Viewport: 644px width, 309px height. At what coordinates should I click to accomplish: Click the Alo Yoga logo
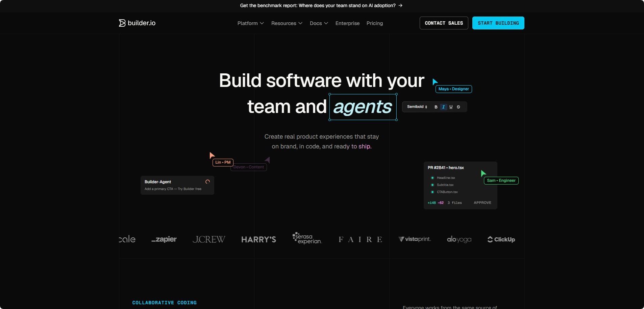pyautogui.click(x=459, y=239)
